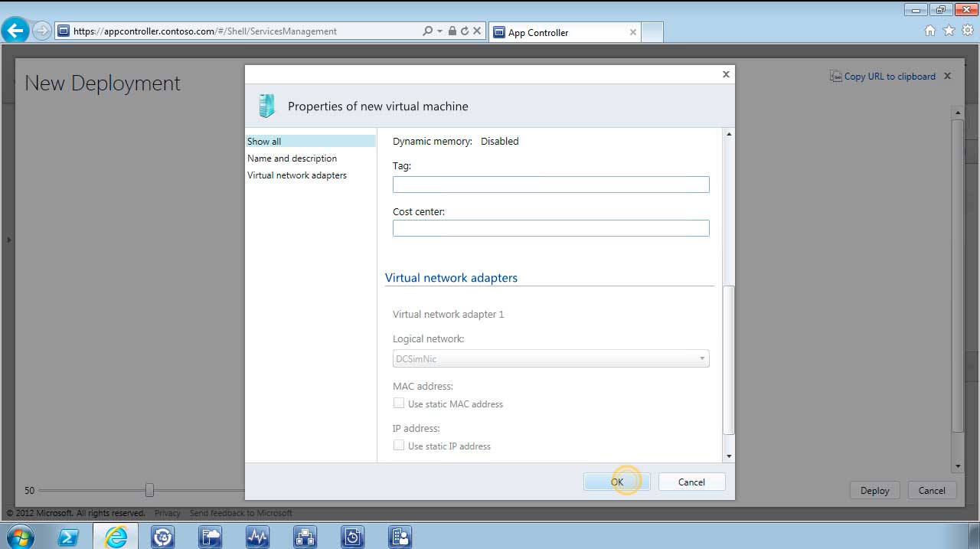Open a new browser tab
The height and width of the screenshot is (549, 980).
[652, 32]
